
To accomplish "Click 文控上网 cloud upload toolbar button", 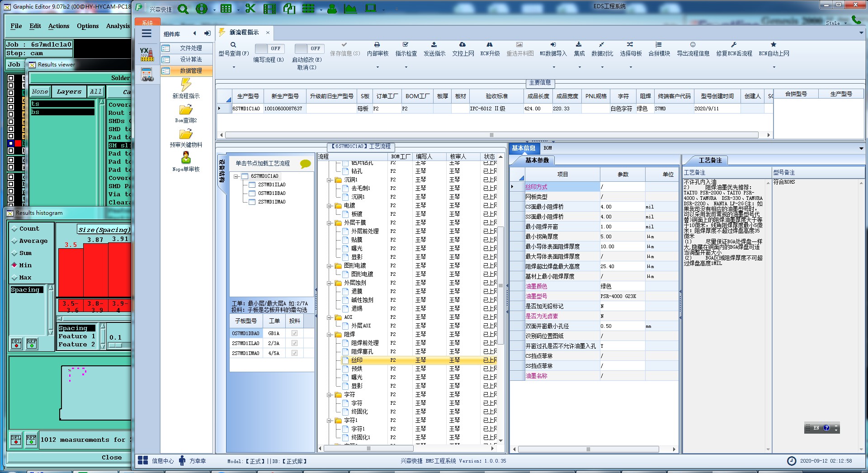I will pos(463,49).
